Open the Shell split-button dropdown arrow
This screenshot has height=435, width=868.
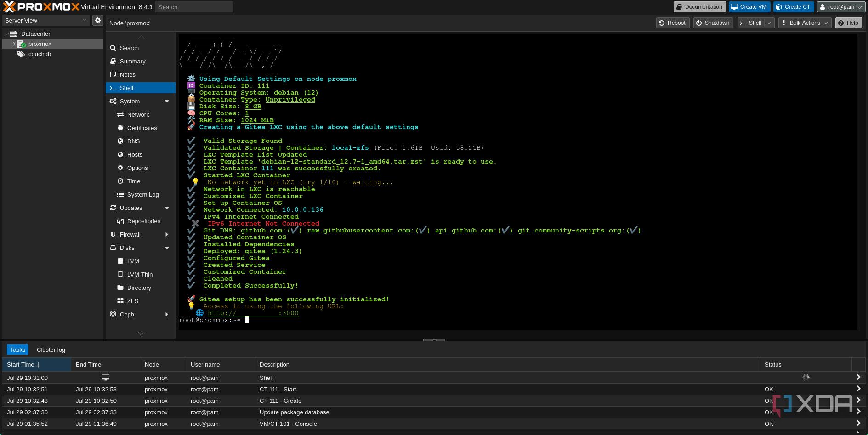coord(769,23)
